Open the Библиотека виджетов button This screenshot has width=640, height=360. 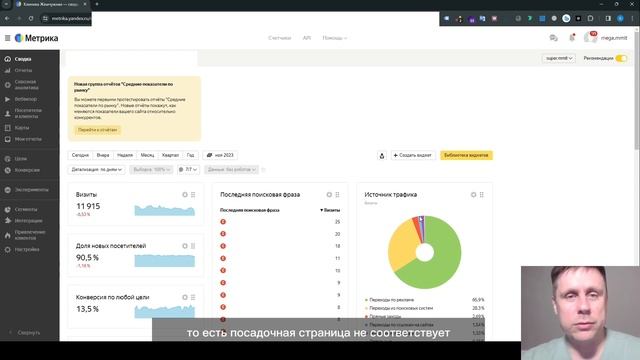pos(466,156)
